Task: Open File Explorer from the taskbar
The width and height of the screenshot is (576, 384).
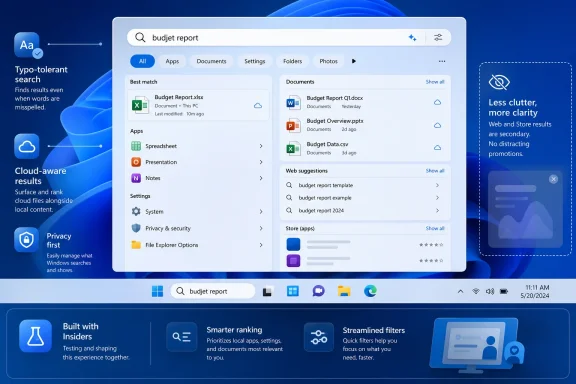Action: 344,291
